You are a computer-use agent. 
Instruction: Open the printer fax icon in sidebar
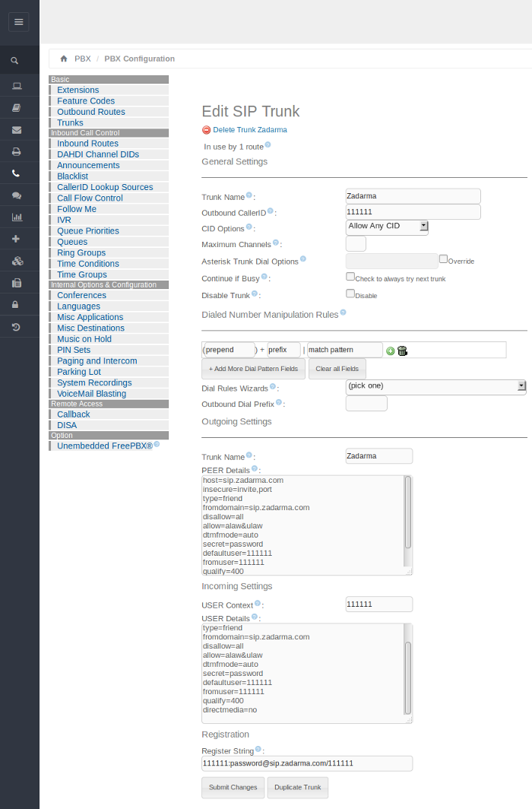pyautogui.click(x=17, y=152)
